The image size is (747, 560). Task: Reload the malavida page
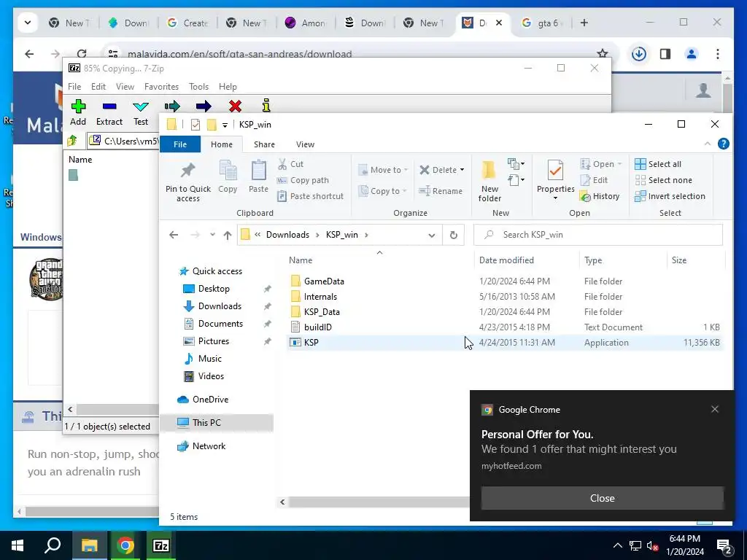tap(82, 54)
